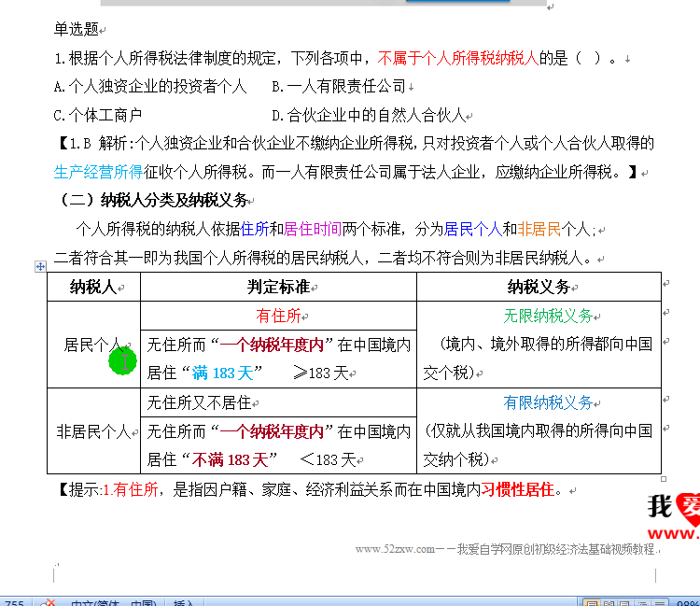The width and height of the screenshot is (700, 606).
Task: Click the blue 有限纳税义务 text
Action: [x=548, y=402]
